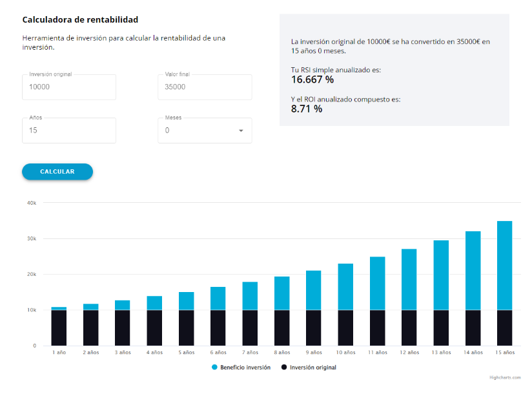532x398 pixels.
Task: Click the black bar segment for 1 año
Action: click(x=59, y=328)
